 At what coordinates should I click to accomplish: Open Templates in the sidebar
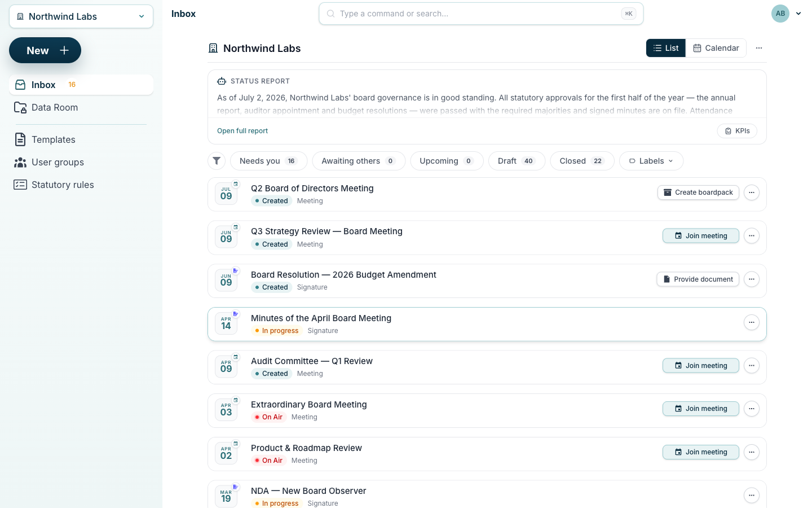[81, 139]
